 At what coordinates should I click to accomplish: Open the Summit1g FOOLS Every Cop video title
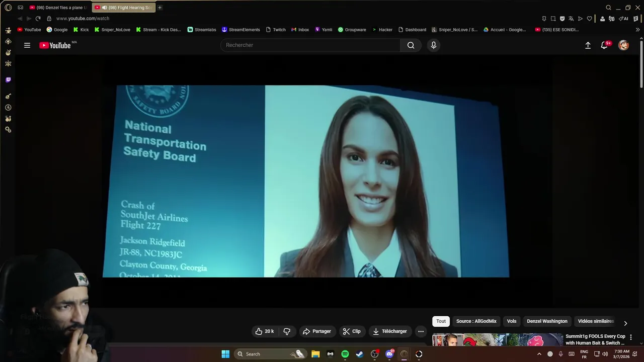tap(595, 339)
